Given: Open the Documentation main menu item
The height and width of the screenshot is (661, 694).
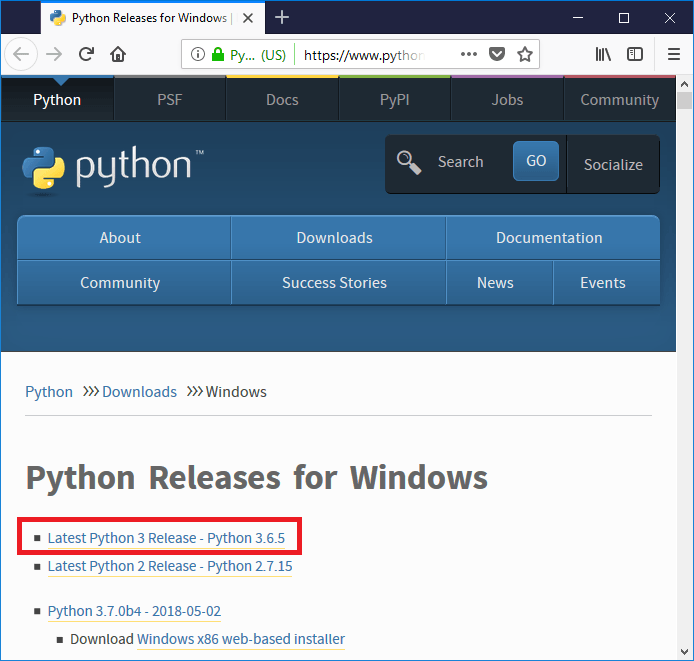Looking at the screenshot, I should (x=553, y=238).
